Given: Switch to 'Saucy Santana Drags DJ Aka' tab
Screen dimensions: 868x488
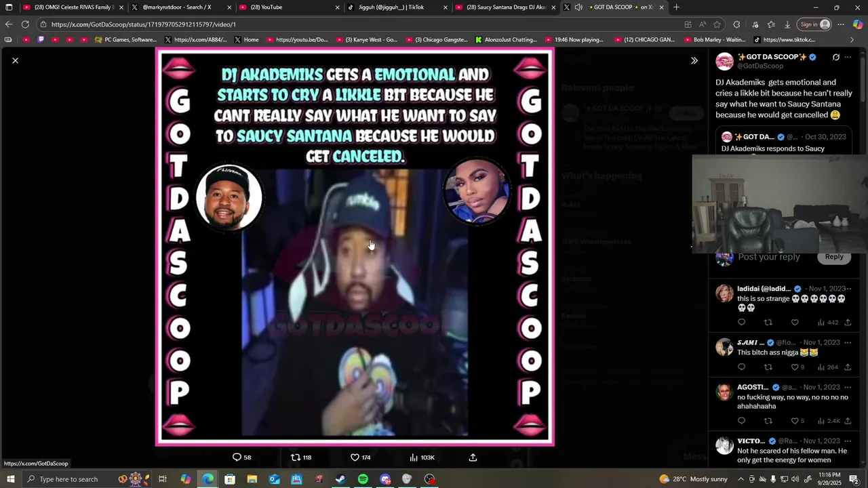Looking at the screenshot, I should (x=506, y=7).
